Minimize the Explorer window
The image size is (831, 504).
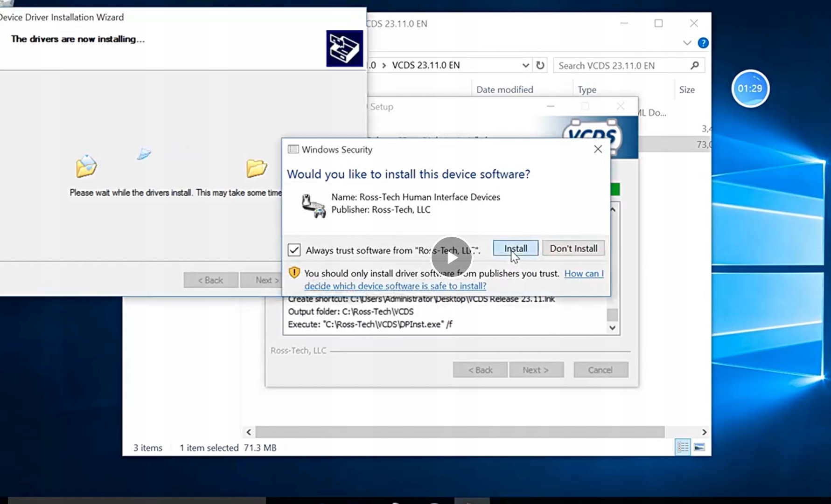pos(624,23)
